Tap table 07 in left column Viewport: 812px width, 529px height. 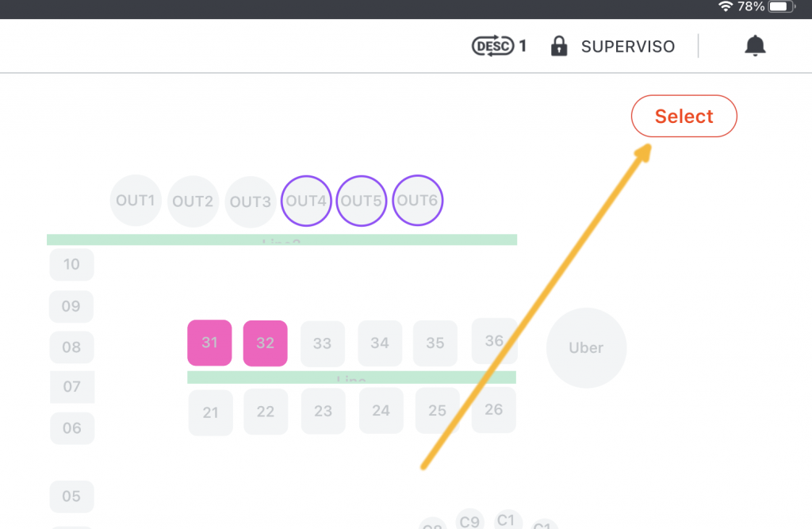72,386
